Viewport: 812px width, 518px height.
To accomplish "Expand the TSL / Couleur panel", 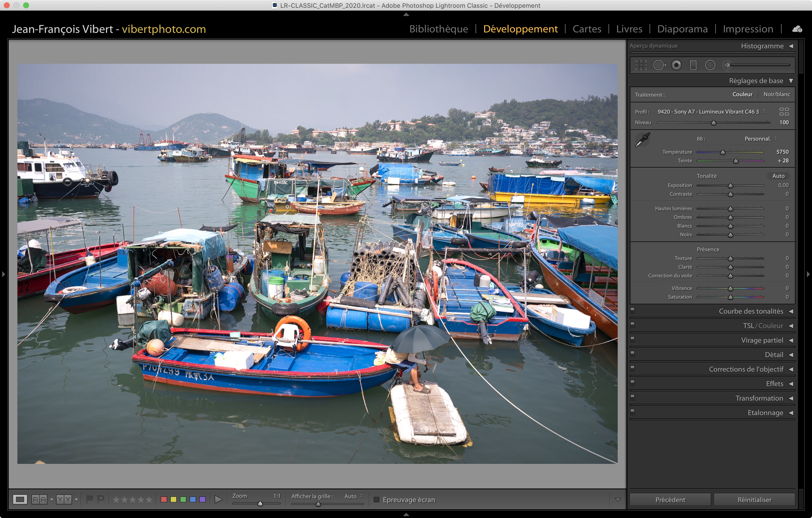I will click(x=763, y=326).
